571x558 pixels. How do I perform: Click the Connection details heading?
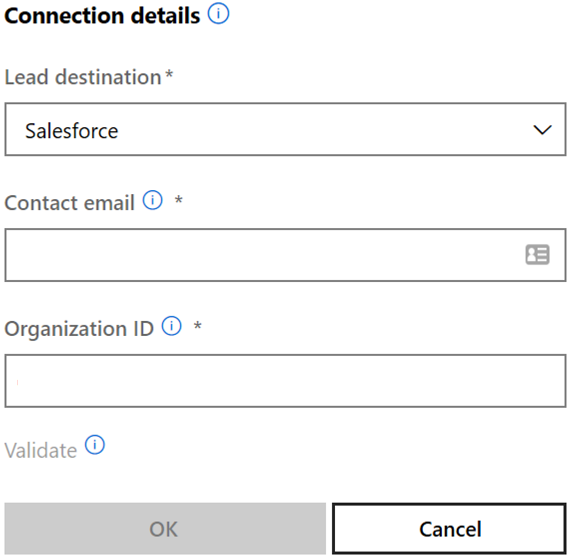click(102, 16)
